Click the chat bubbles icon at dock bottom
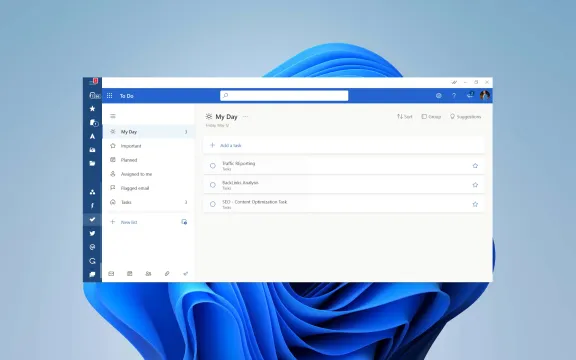Viewport: 576px width, 360px height. click(x=93, y=274)
